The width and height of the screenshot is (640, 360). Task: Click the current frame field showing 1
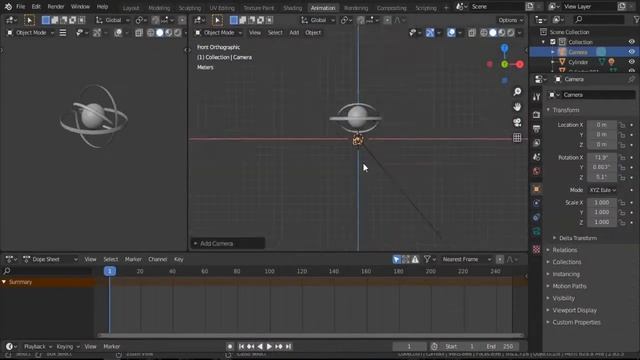tap(409, 347)
